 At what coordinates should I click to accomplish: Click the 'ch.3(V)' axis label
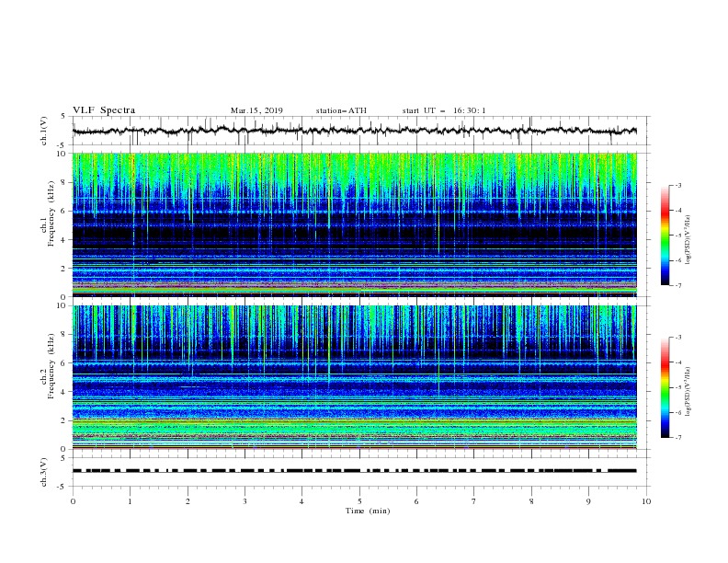44,472
